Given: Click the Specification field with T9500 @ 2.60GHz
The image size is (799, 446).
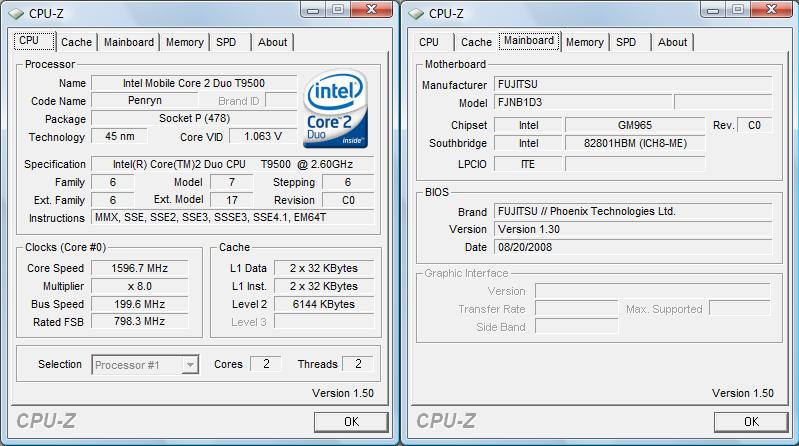Looking at the screenshot, I should [232, 164].
